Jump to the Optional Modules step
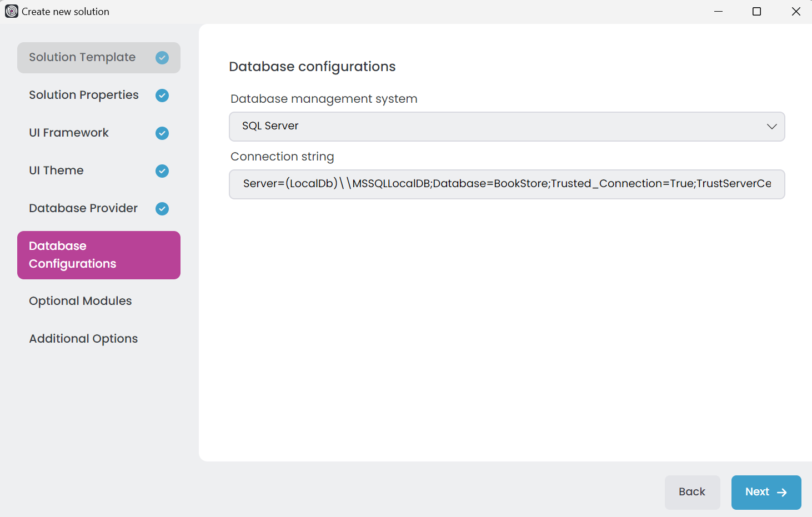Screen dimensions: 812x517 click(81, 302)
